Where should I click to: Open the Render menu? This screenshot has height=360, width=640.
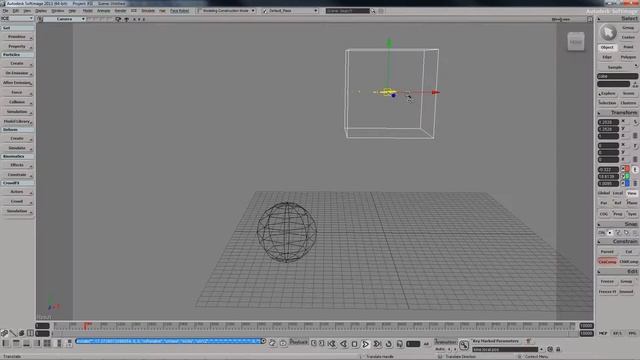click(120, 11)
